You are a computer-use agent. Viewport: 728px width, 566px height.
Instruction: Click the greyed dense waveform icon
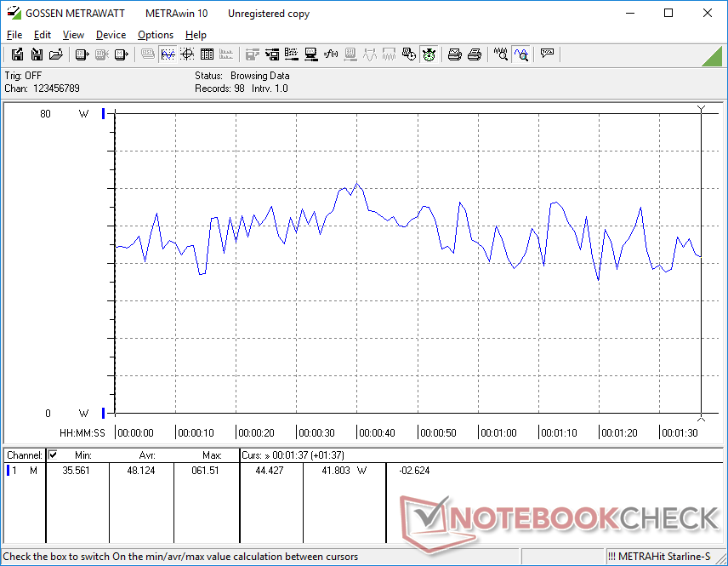(389, 54)
